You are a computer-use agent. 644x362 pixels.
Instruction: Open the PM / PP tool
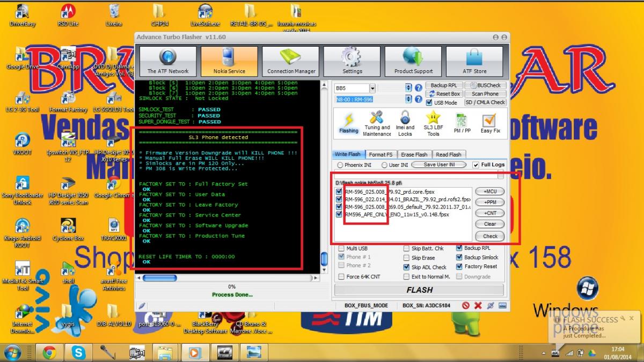[x=462, y=123]
